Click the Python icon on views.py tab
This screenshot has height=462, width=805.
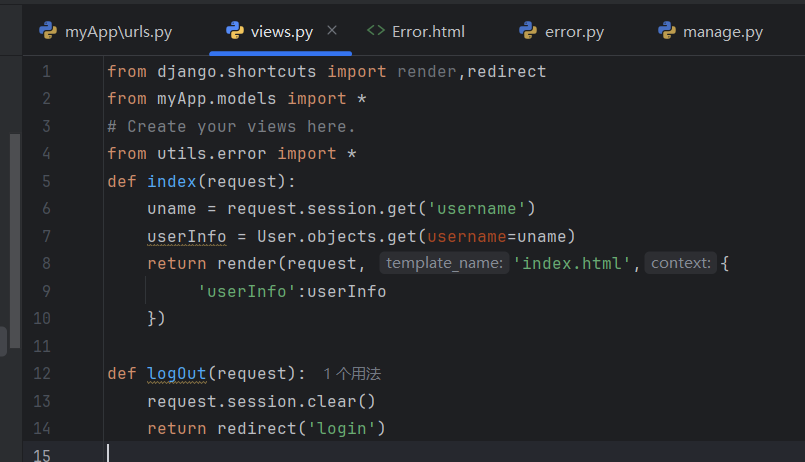pos(235,31)
